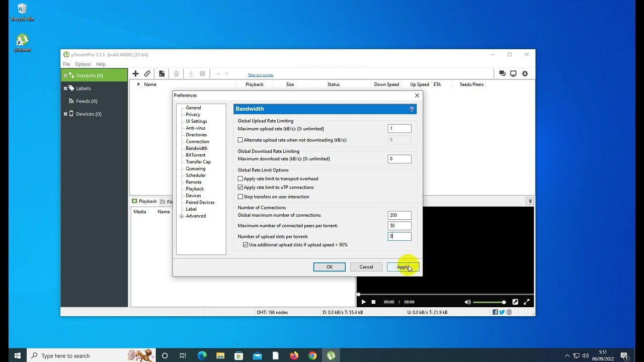Adjust the player volume slider
Screen dimensions: 644x362
pos(489,302)
